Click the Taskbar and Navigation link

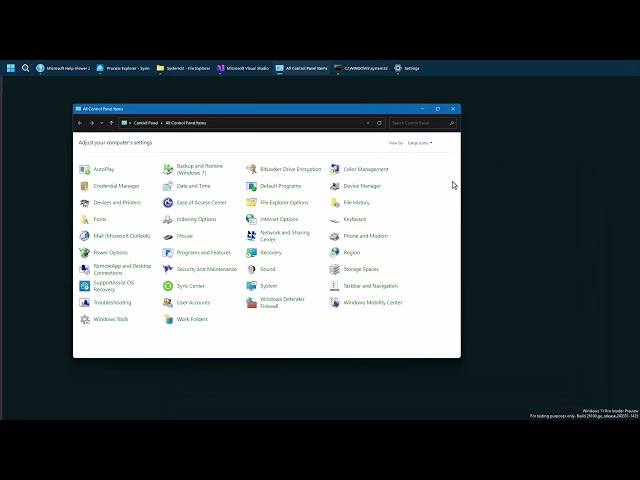371,286
